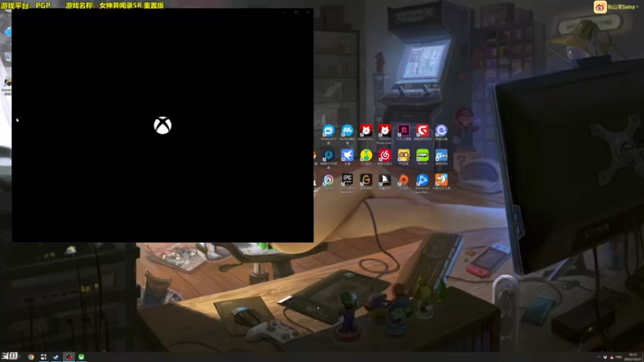Launch the Uplay swirl desktop shortcut
This screenshot has height=362, width=644.
point(328,179)
